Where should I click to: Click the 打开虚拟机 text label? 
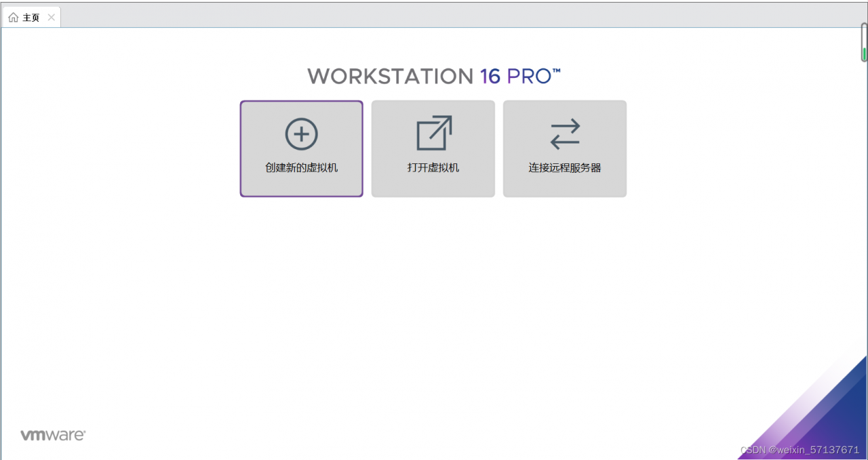pyautogui.click(x=433, y=167)
